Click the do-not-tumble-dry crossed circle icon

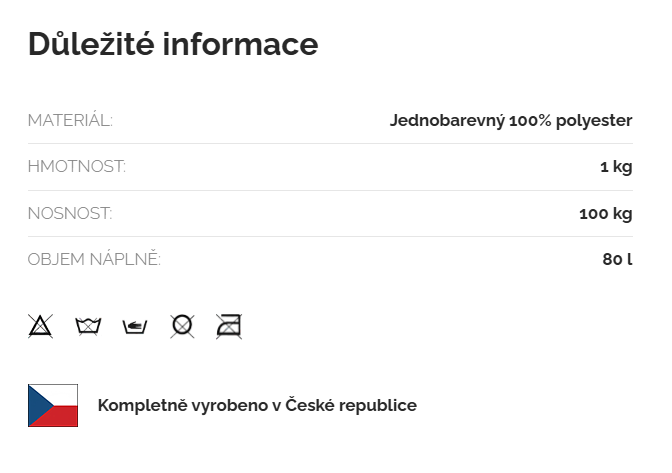click(182, 326)
